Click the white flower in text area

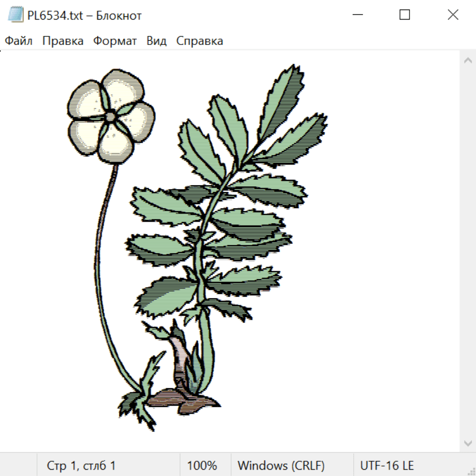[111, 116]
